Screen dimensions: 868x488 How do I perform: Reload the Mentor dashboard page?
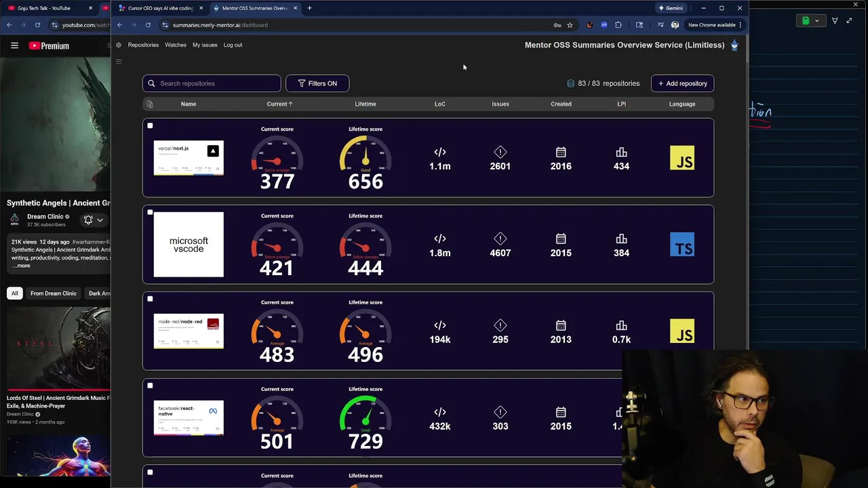[x=148, y=25]
